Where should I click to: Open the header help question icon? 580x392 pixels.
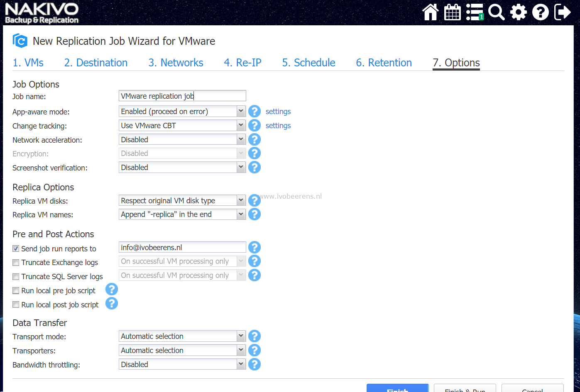541,12
